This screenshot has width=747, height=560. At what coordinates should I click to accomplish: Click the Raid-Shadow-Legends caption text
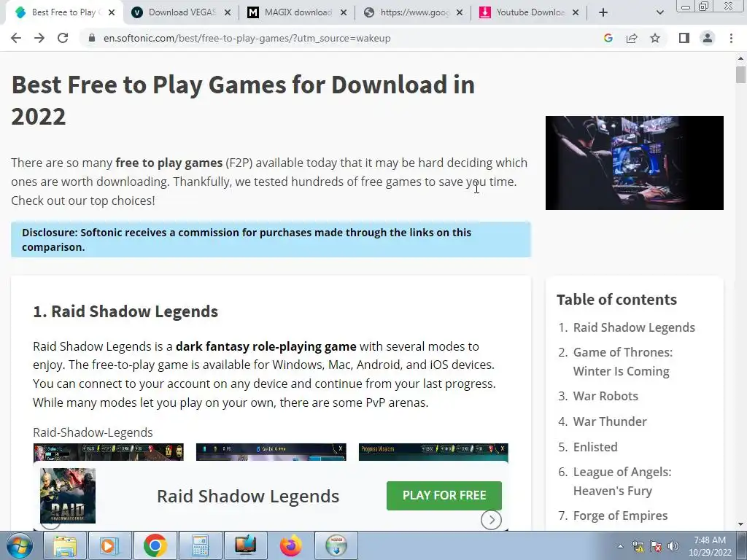[x=93, y=432]
